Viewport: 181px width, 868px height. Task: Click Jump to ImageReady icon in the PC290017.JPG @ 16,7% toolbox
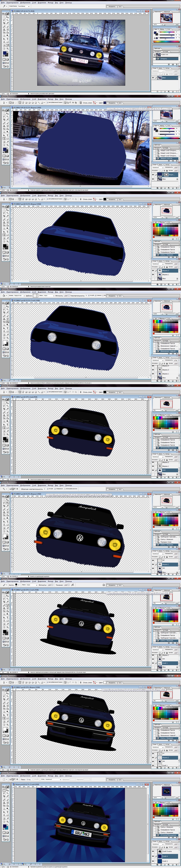pyautogui.click(x=6, y=66)
